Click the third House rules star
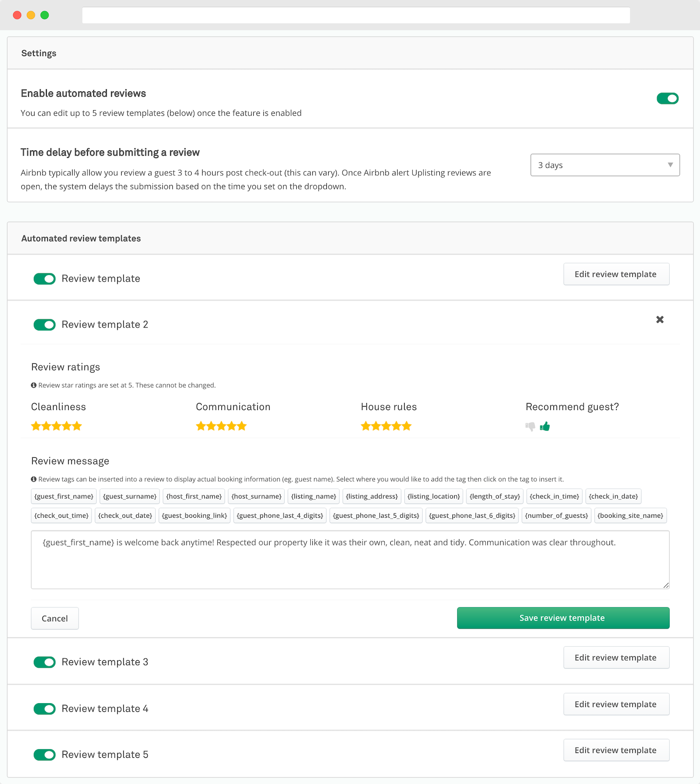The image size is (700, 784). coord(386,426)
